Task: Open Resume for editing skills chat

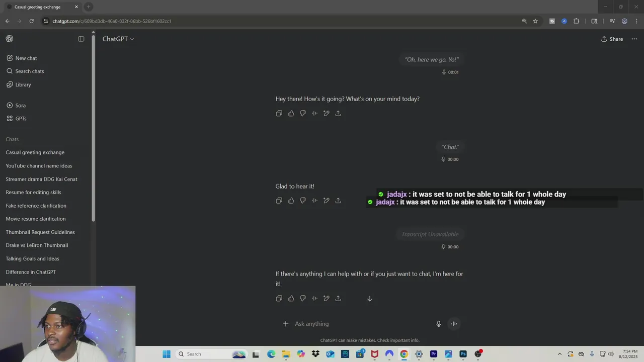Action: click(33, 193)
